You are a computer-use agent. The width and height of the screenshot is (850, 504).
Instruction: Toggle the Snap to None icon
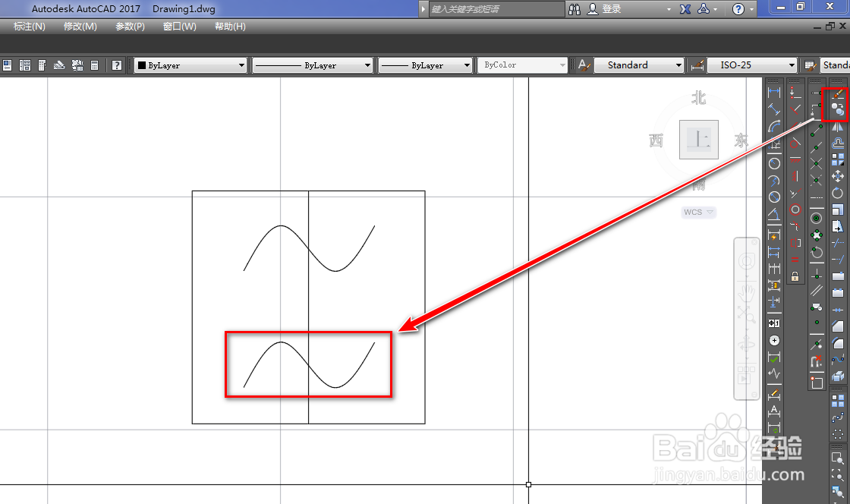pos(817,361)
